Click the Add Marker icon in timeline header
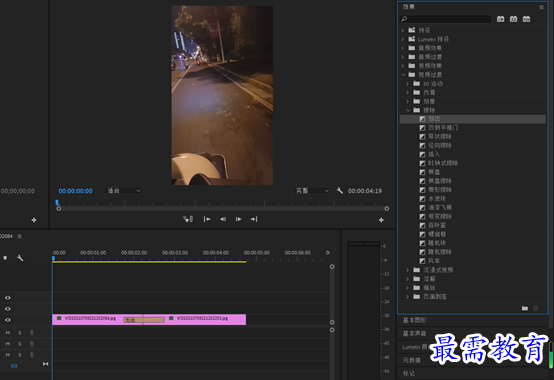 5,258
